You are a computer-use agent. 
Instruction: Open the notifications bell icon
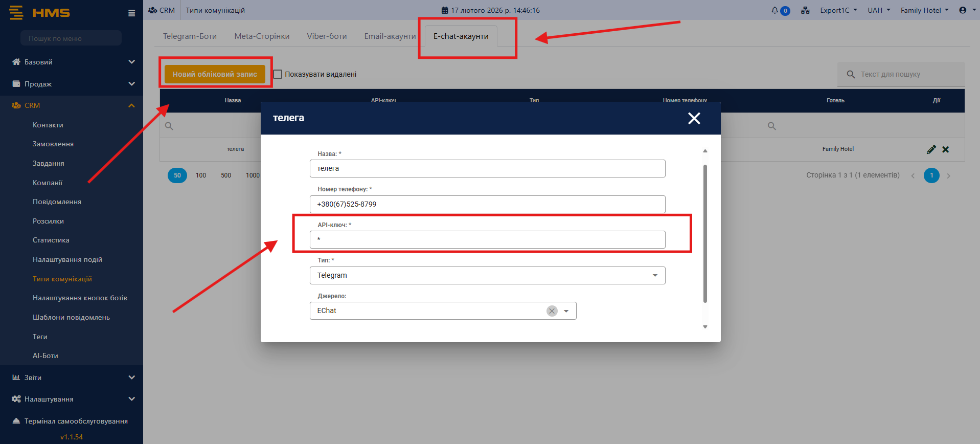[775, 10]
